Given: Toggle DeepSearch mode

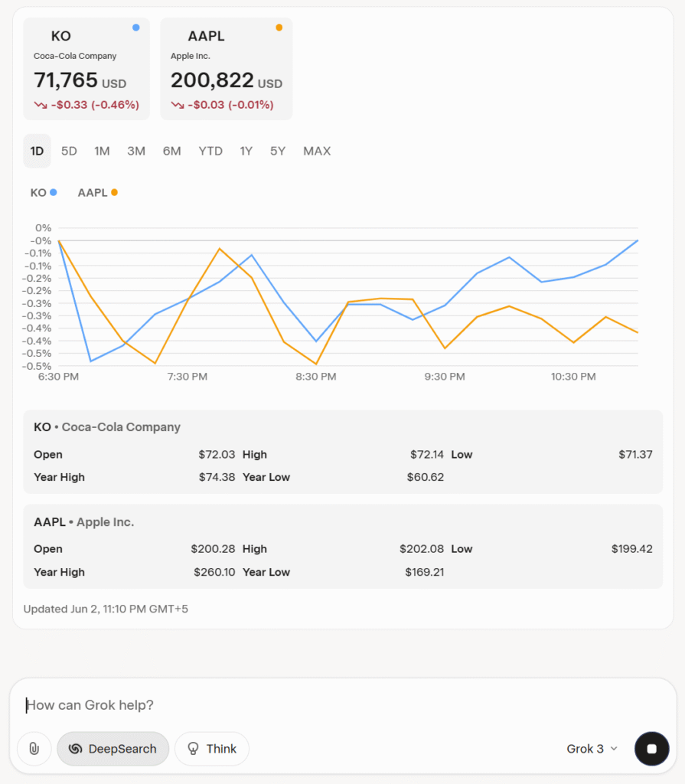Looking at the screenshot, I should click(113, 749).
